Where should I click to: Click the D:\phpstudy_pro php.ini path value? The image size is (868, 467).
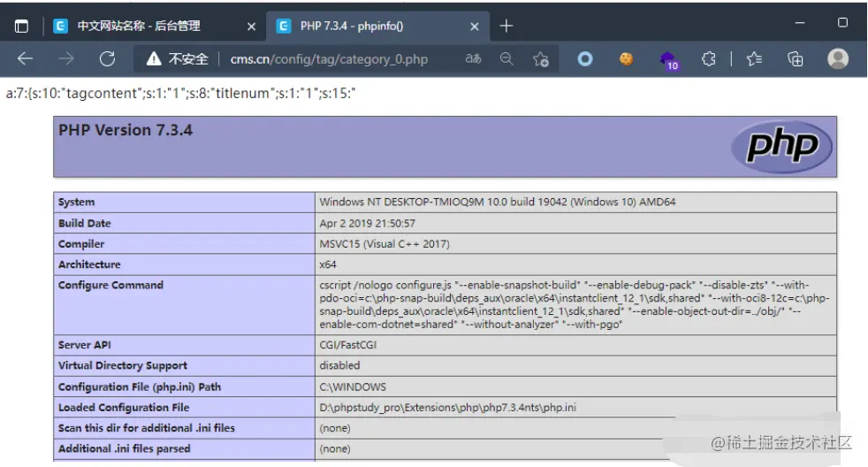click(447, 407)
